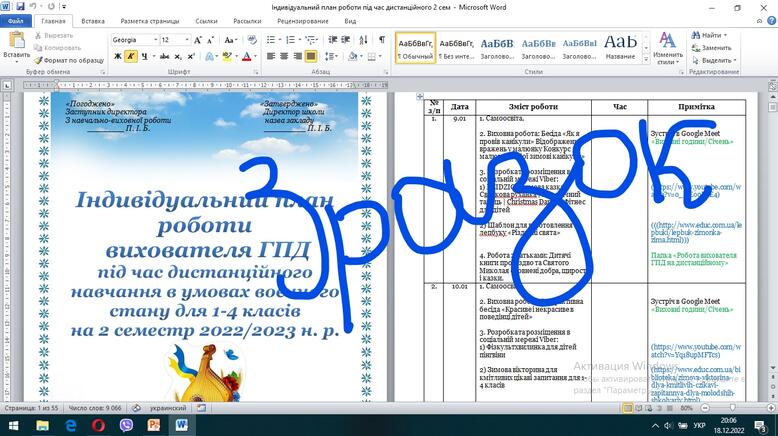The width and height of the screenshot is (778, 436).
Task: Open PowerPoint from the taskbar
Action: (x=154, y=425)
